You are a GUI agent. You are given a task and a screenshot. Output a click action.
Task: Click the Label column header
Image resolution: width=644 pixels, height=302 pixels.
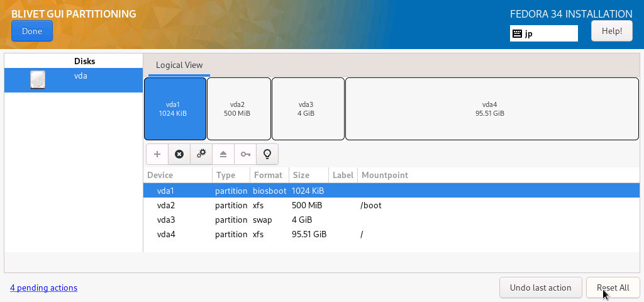tap(343, 175)
